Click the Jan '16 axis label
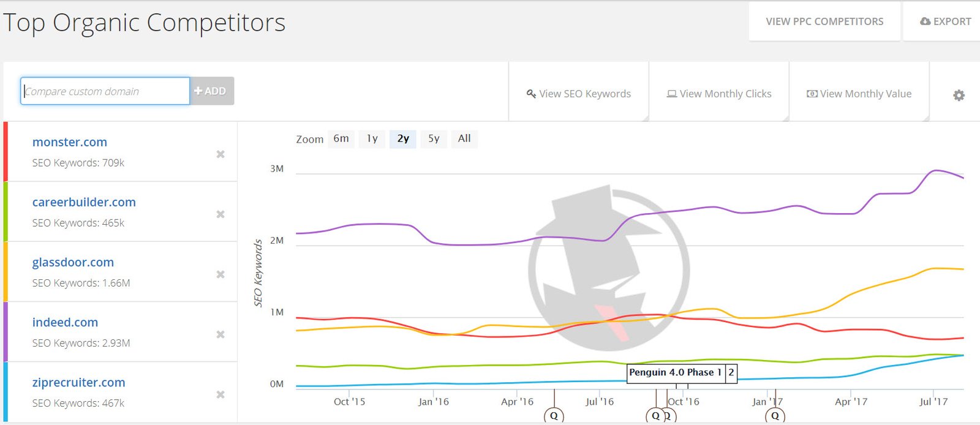Image resolution: width=980 pixels, height=425 pixels. click(x=434, y=402)
